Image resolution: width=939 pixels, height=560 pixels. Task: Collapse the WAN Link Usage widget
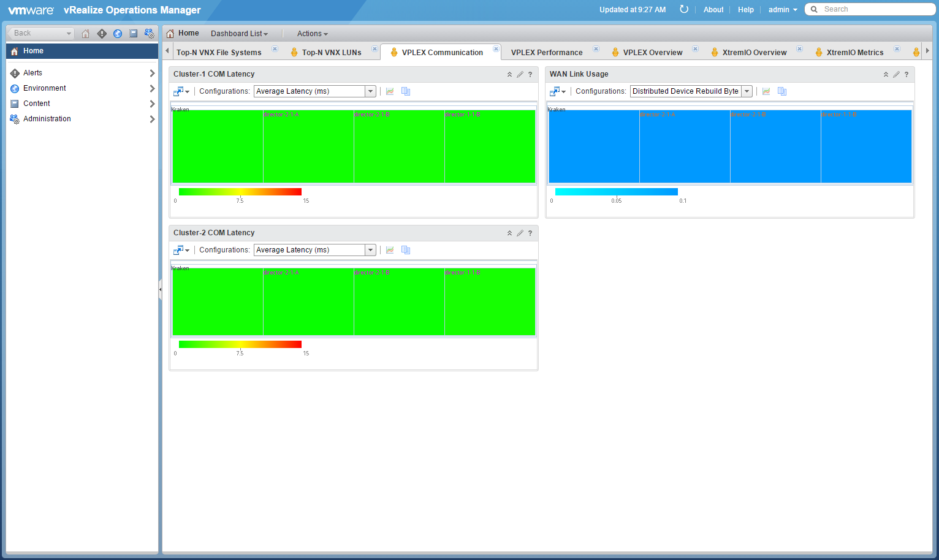pos(886,74)
